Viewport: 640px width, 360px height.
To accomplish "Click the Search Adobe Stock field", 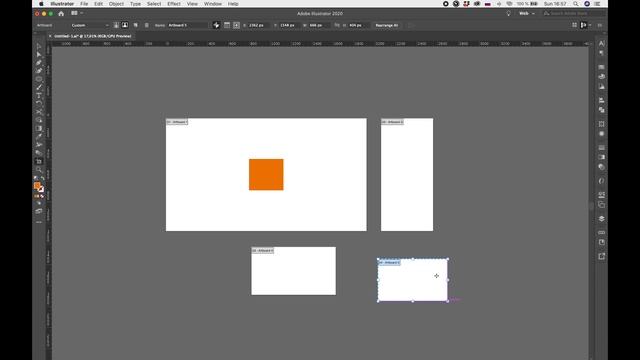I will tap(573, 13).
